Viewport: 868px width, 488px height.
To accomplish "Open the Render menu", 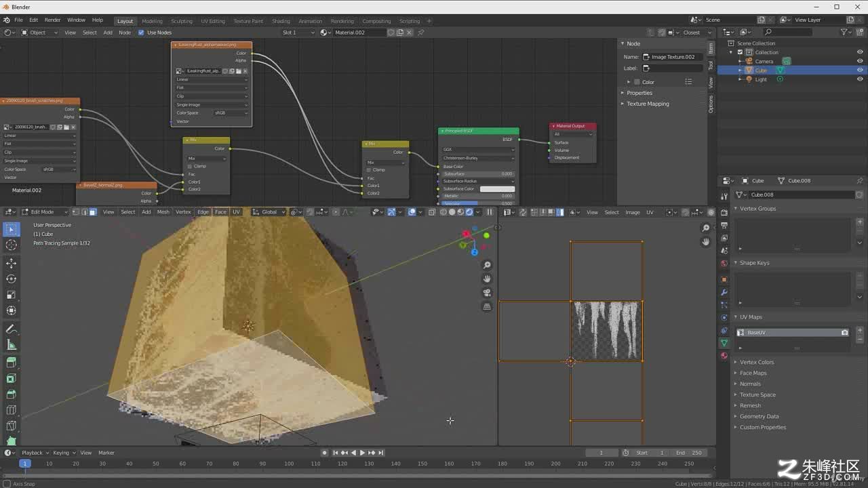I will coord(52,20).
